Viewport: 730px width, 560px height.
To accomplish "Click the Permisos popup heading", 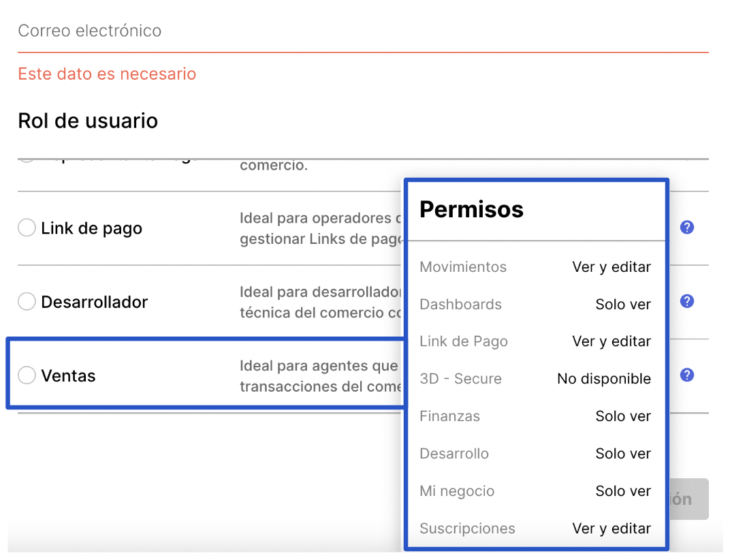I will [471, 209].
